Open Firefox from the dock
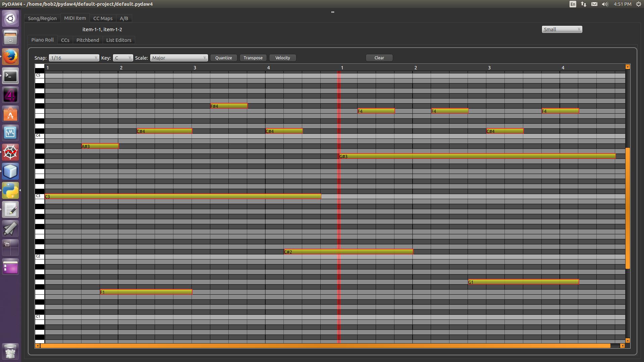644x362 pixels. pyautogui.click(x=10, y=57)
